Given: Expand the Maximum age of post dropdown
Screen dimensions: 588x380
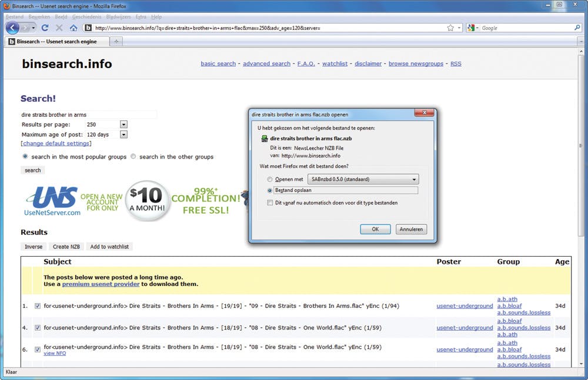Looking at the screenshot, I should [x=123, y=134].
